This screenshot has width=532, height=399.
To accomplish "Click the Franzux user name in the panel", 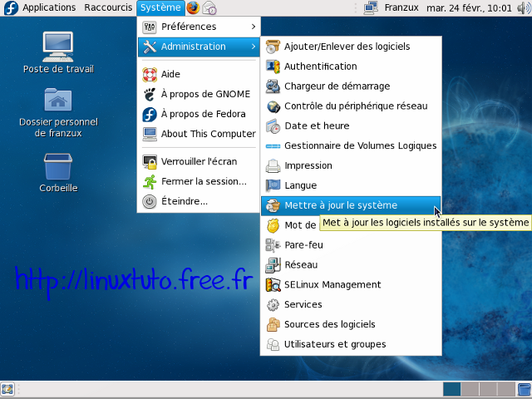I will coord(401,7).
